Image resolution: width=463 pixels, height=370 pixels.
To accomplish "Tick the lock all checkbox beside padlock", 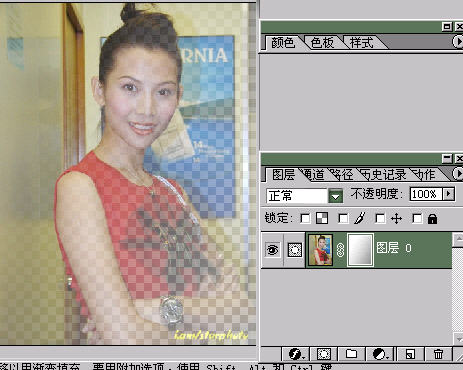I will 417,219.
